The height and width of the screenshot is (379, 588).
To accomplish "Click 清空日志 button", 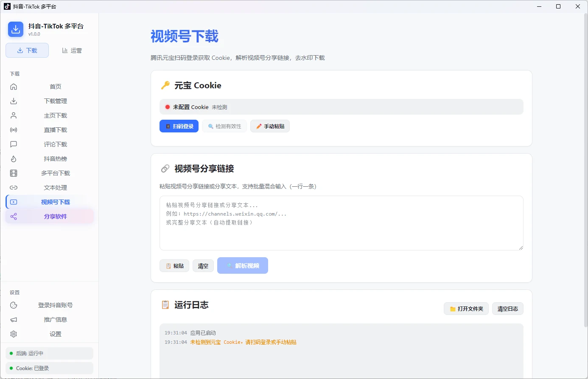I will click(508, 309).
